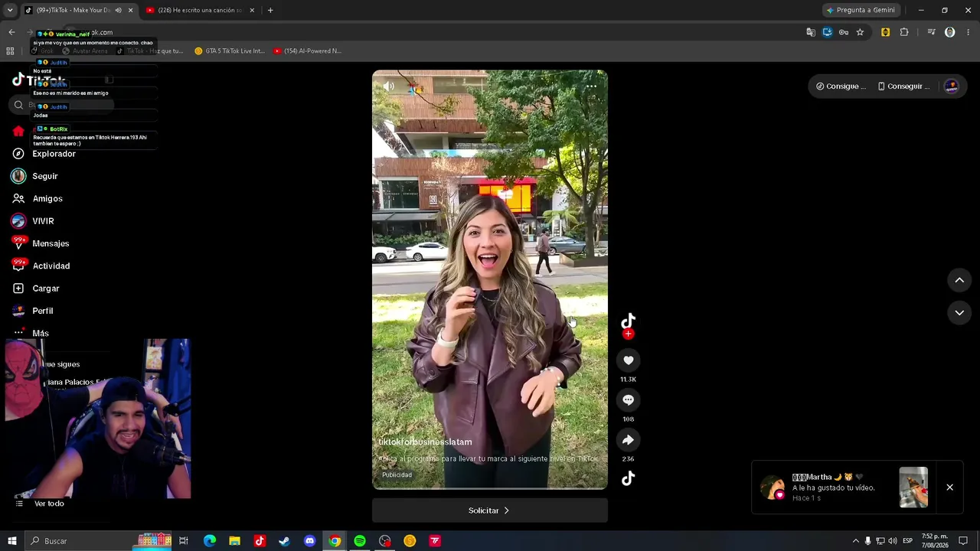The width and height of the screenshot is (980, 551).
Task: Open the tab search dropdown arrow
Action: (10, 10)
